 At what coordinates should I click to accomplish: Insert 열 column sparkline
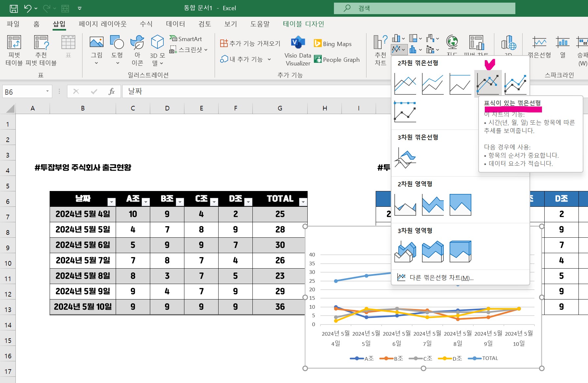[563, 48]
